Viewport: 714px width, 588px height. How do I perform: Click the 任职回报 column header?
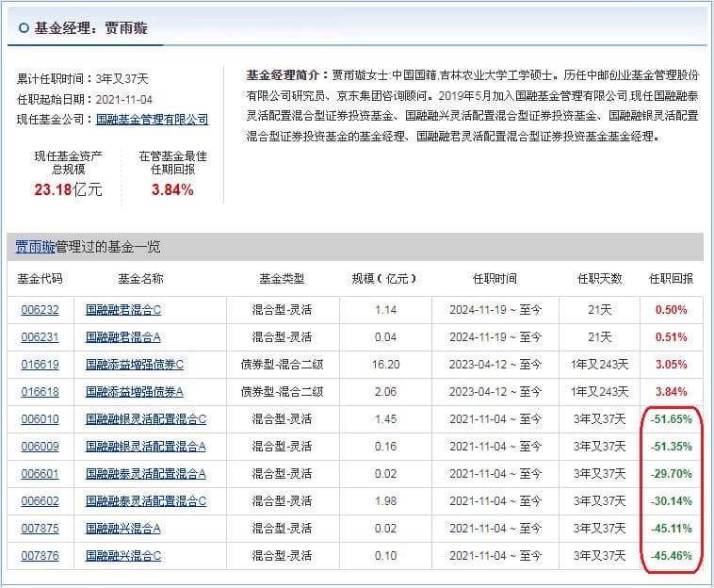click(x=671, y=279)
